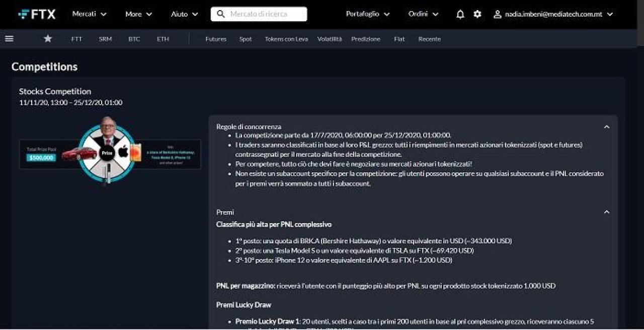Switch to the Fiat tab
The width and height of the screenshot is (644, 330).
[x=399, y=39]
